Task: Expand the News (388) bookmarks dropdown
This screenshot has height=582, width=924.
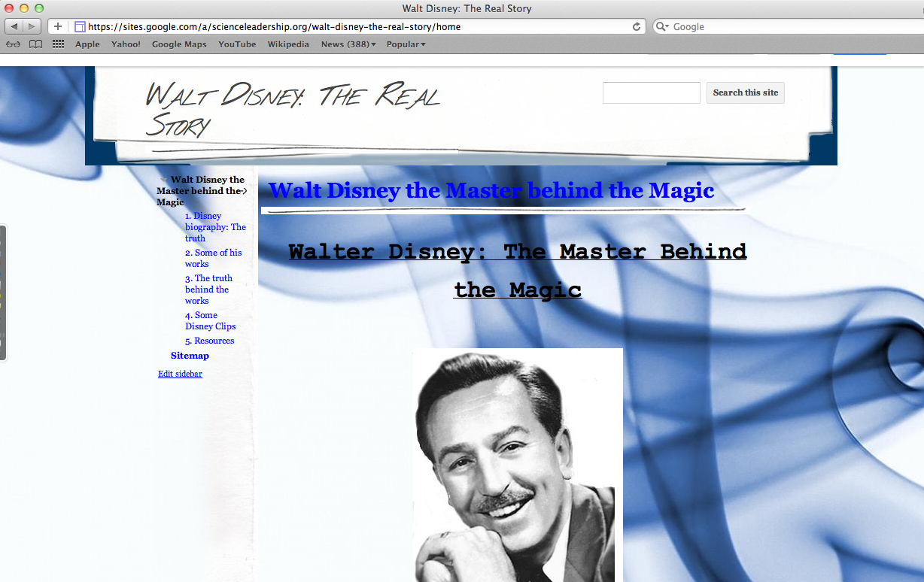Action: coord(348,44)
